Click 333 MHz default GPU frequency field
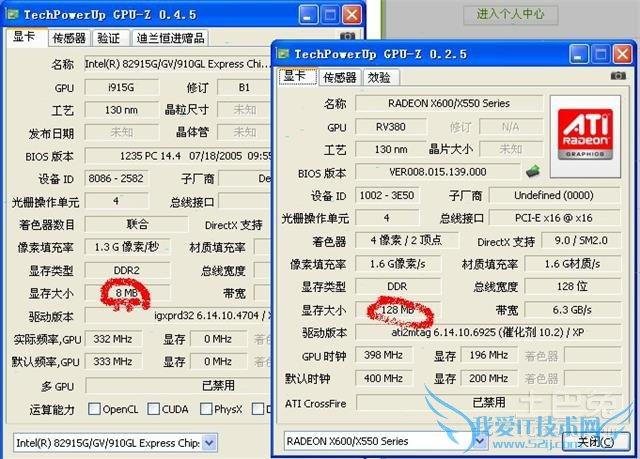 (x=113, y=361)
